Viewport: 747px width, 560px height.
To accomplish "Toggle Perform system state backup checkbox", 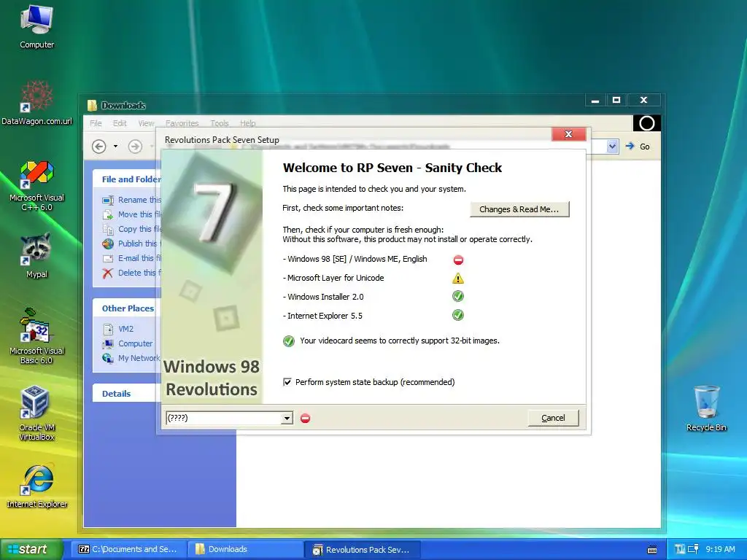I will click(287, 382).
